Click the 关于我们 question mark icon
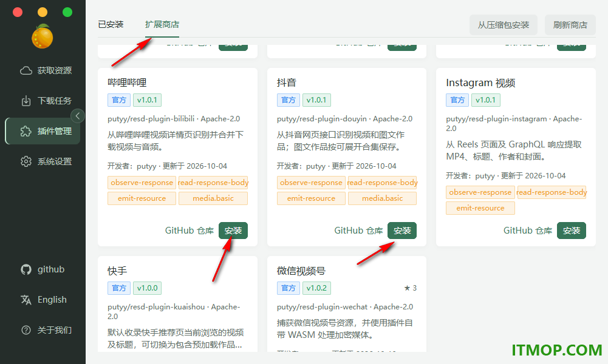 26,330
